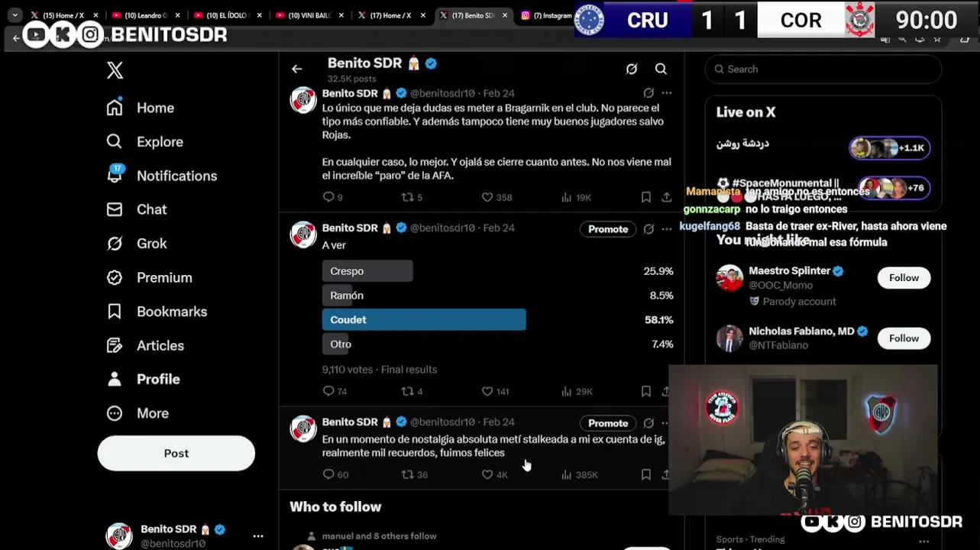
Task: Expand account menu beside Benito SDR at bottom
Action: 258,536
